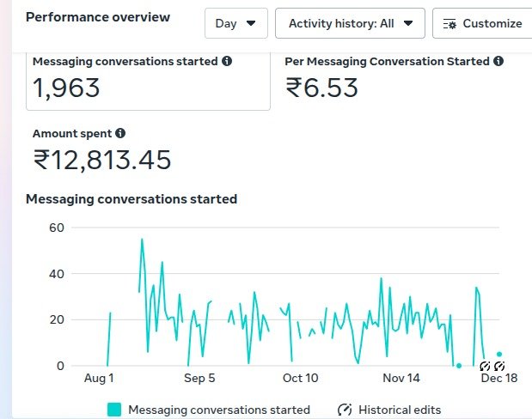Click the first historical edit marker on chart
This screenshot has width=532, height=419.
pyautogui.click(x=486, y=366)
